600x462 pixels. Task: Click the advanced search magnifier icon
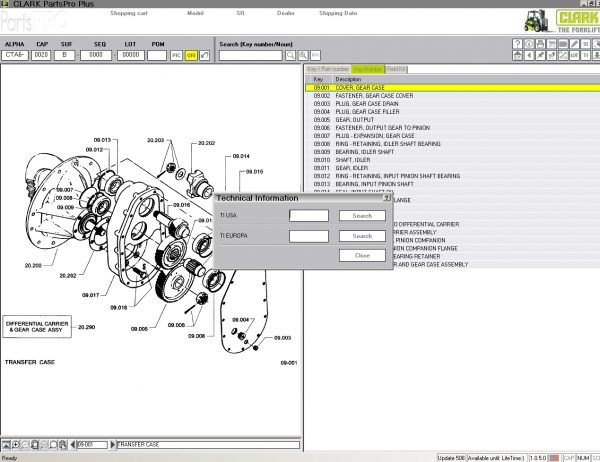303,56
